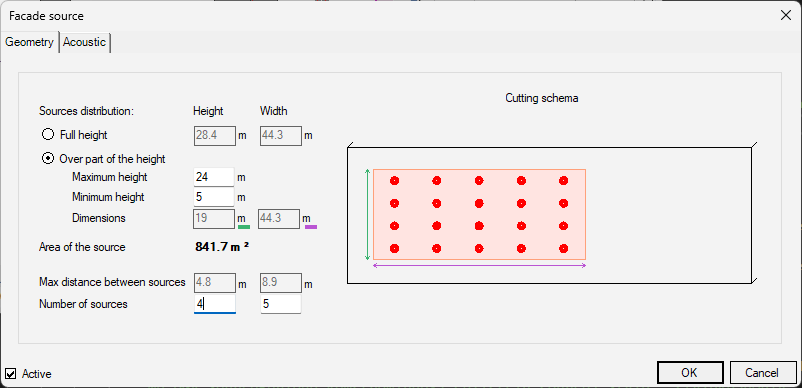This screenshot has height=388, width=802.
Task: Click the purple width dimension color marker
Action: (311, 226)
